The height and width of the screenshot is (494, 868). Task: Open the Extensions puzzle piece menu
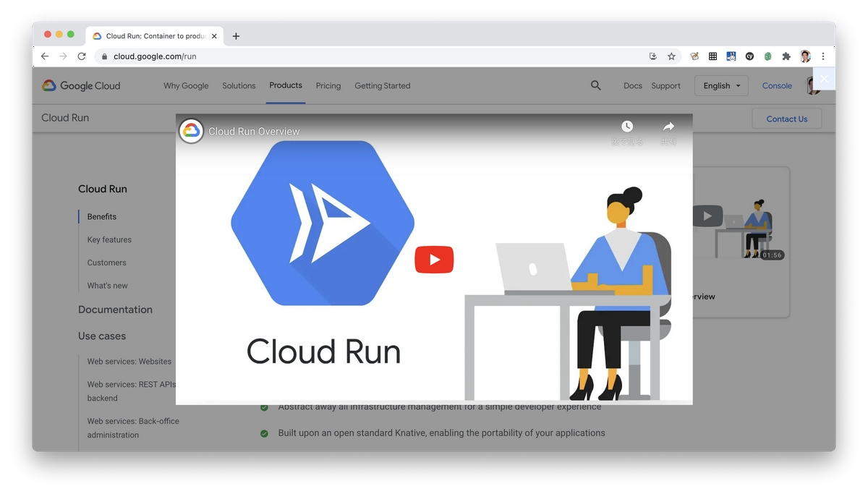click(786, 56)
